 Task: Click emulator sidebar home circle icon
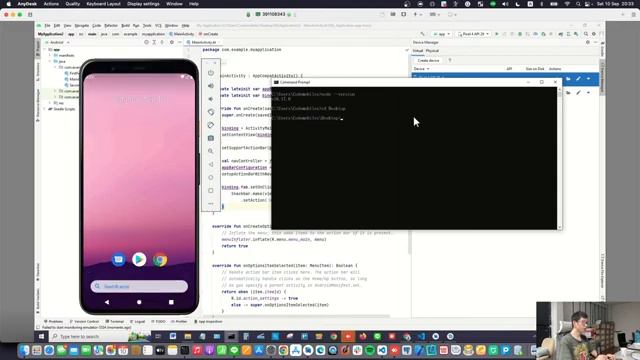pyautogui.click(x=211, y=177)
